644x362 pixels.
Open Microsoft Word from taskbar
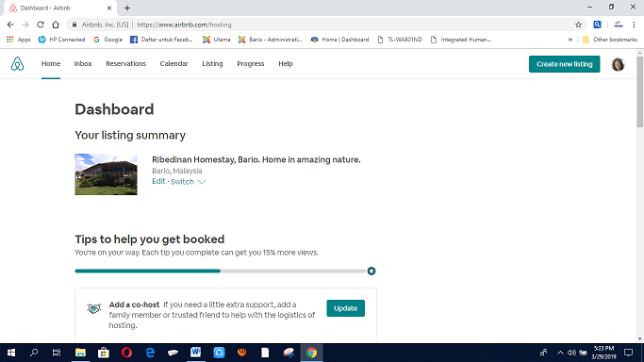196,353
